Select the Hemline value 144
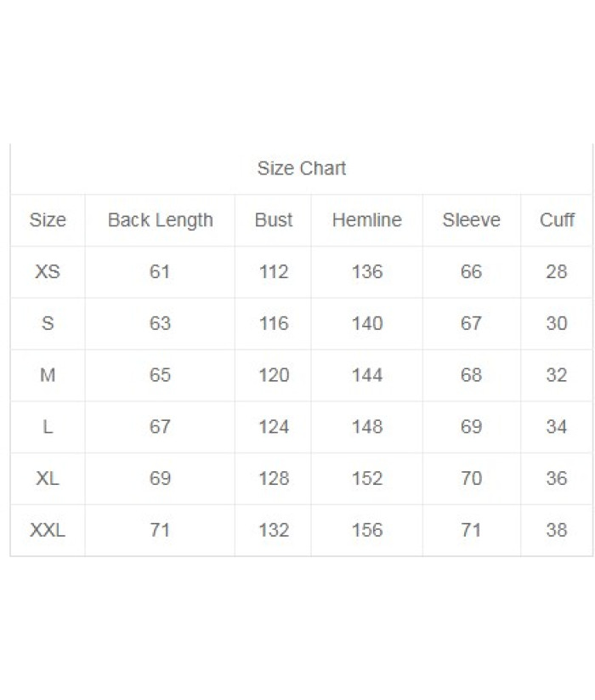Image resolution: width=595 pixels, height=700 pixels. [x=366, y=375]
